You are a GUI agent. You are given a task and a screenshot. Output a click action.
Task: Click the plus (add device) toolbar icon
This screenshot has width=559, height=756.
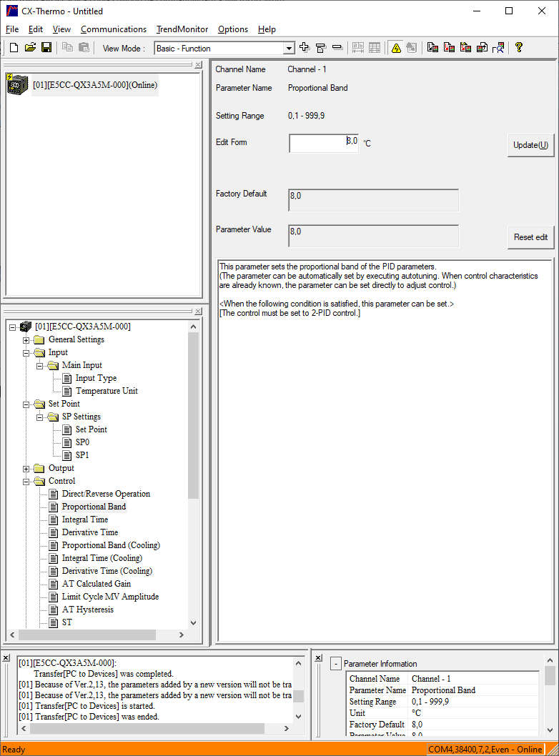click(305, 47)
